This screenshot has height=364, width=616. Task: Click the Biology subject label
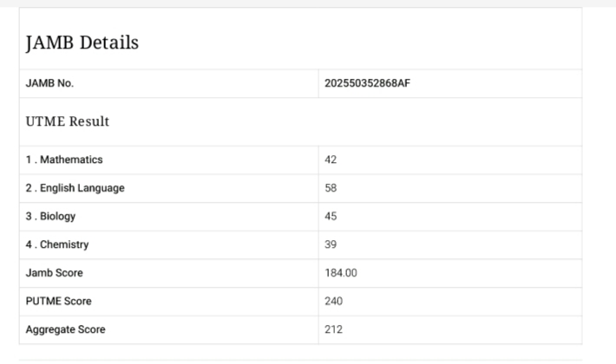(x=52, y=217)
